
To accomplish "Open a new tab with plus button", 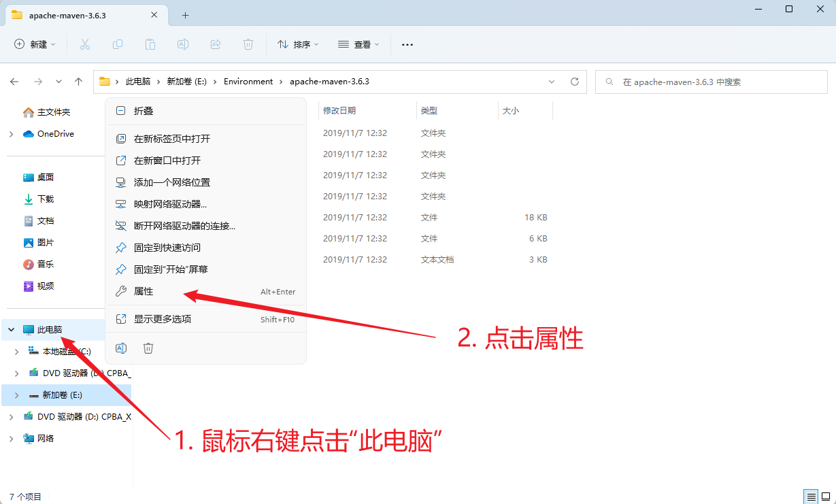I will click(x=186, y=15).
